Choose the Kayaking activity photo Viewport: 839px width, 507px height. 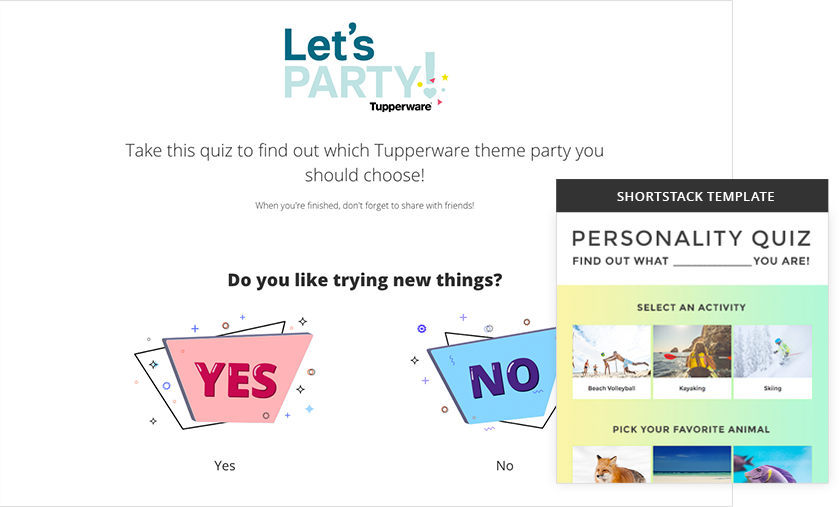point(692,353)
